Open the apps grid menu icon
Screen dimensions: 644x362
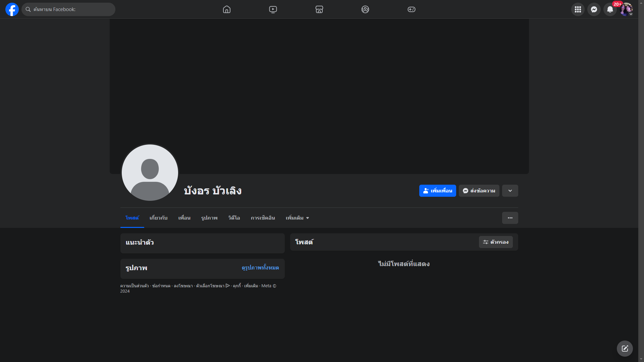[578, 9]
